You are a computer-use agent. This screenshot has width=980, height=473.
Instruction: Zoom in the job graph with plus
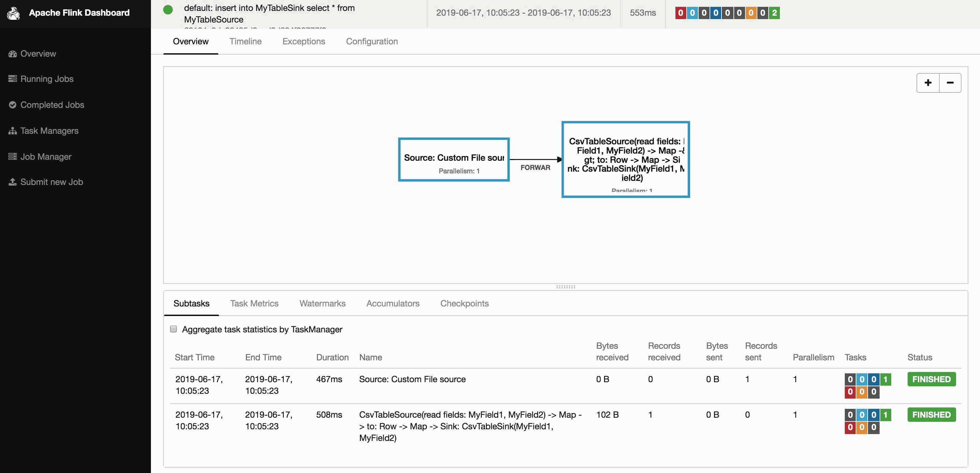click(x=928, y=83)
